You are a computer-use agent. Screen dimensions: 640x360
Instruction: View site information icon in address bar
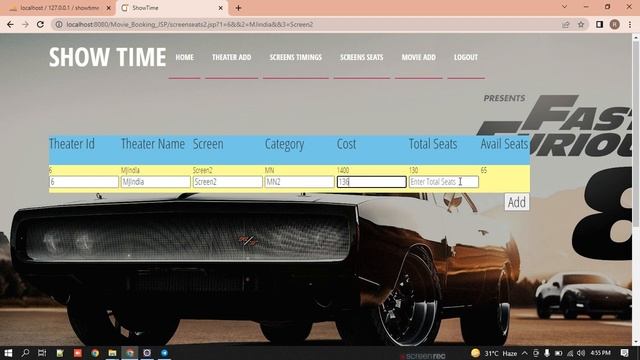pos(59,24)
